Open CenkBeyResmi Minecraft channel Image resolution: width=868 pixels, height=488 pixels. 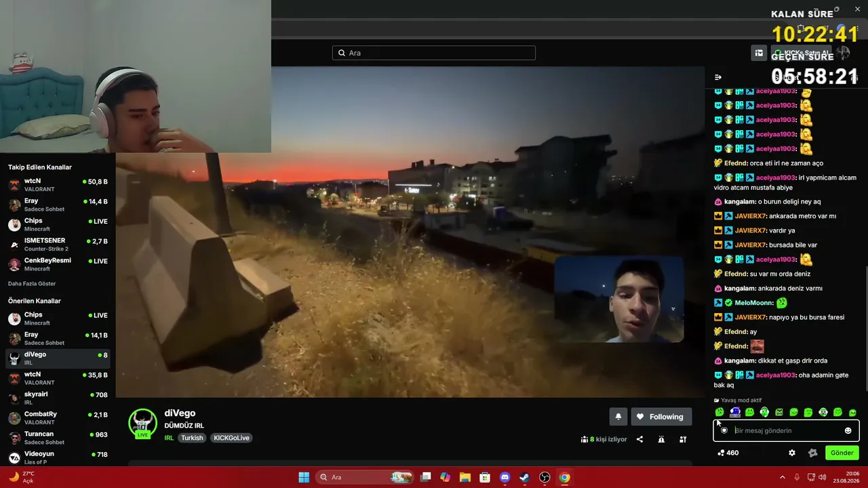(58, 264)
